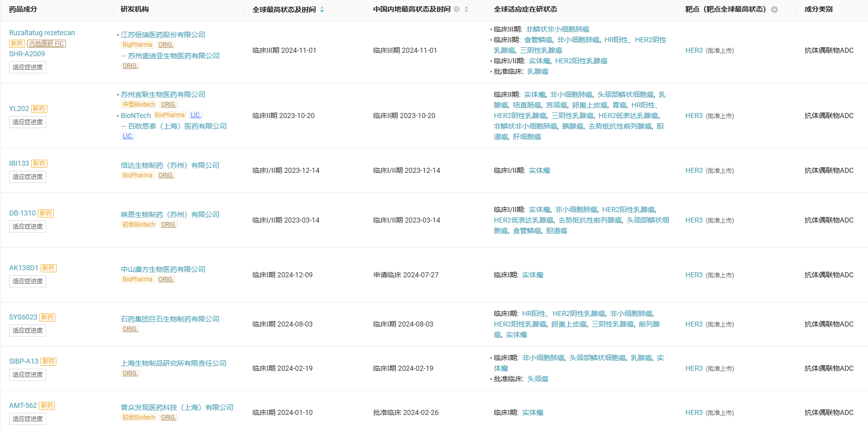Open the SHR-A2009 drug alias link
868x430 pixels.
point(27,54)
